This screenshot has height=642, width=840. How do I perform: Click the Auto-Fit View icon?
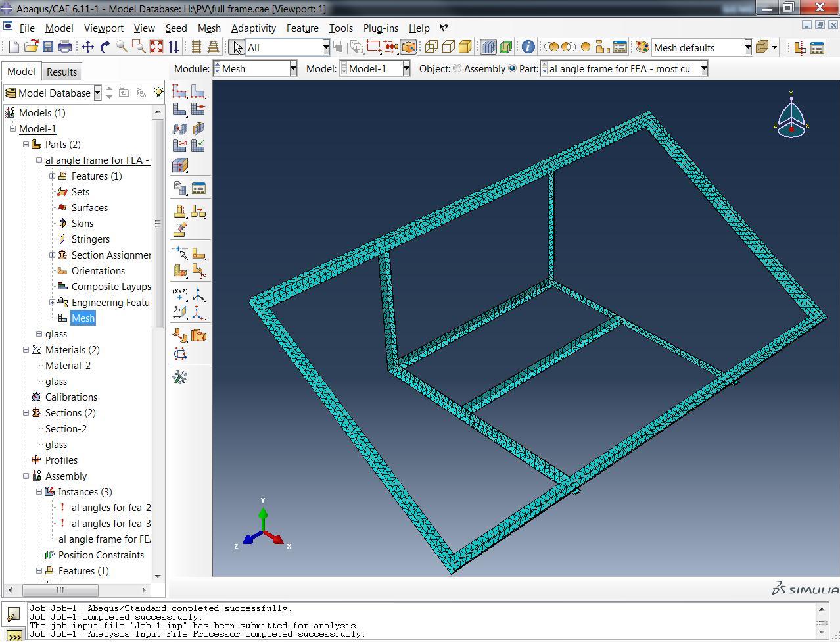tap(156, 47)
